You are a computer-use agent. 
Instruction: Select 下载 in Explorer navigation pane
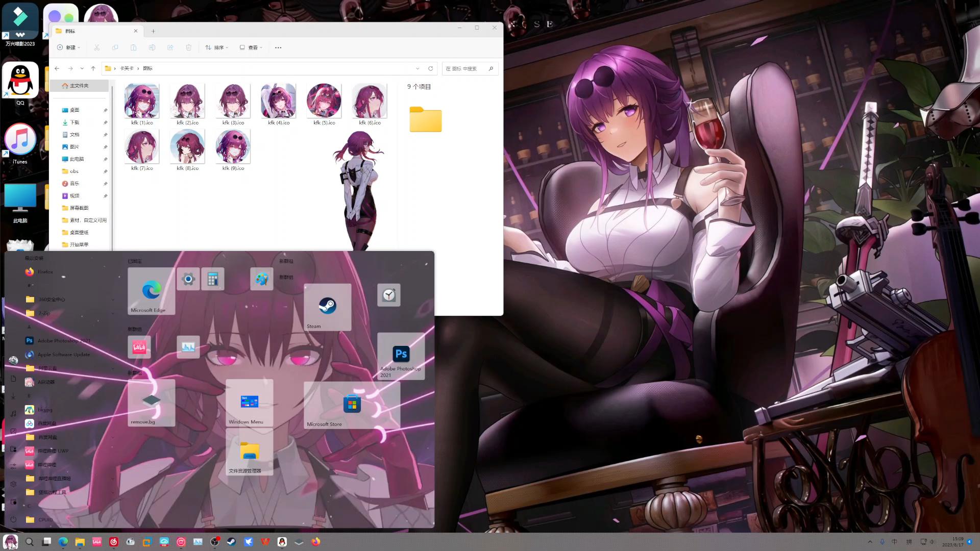pos(75,122)
